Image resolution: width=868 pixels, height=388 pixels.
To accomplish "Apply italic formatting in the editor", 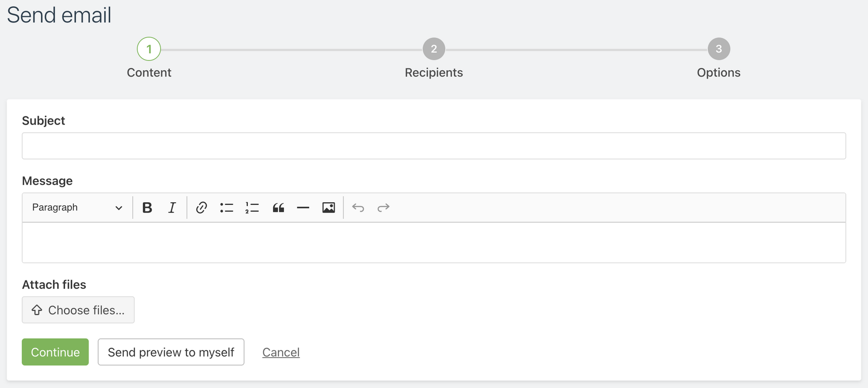I will pyautogui.click(x=172, y=207).
